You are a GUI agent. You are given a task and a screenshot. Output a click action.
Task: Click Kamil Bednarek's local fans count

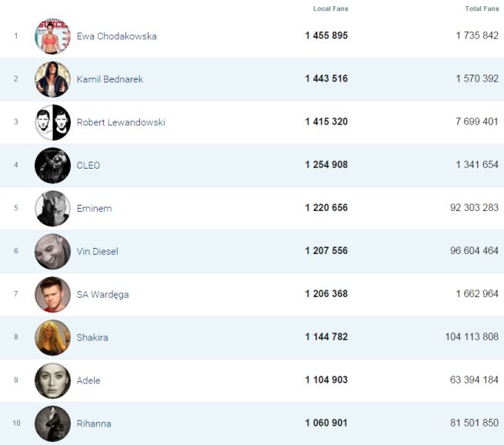coord(326,79)
